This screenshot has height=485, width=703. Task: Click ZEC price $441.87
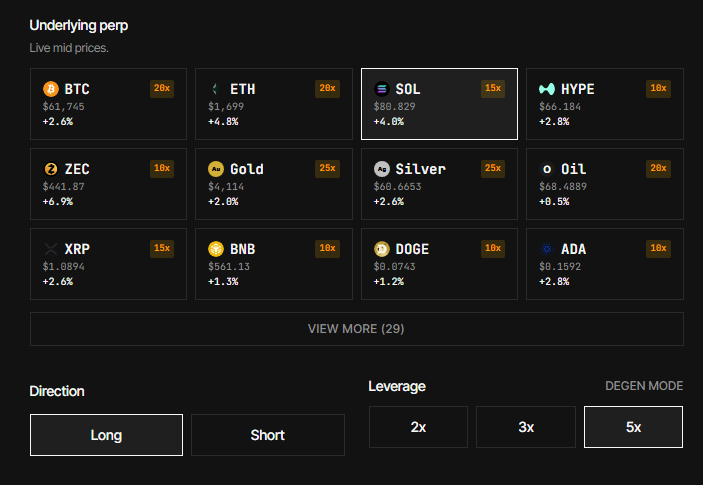click(63, 187)
